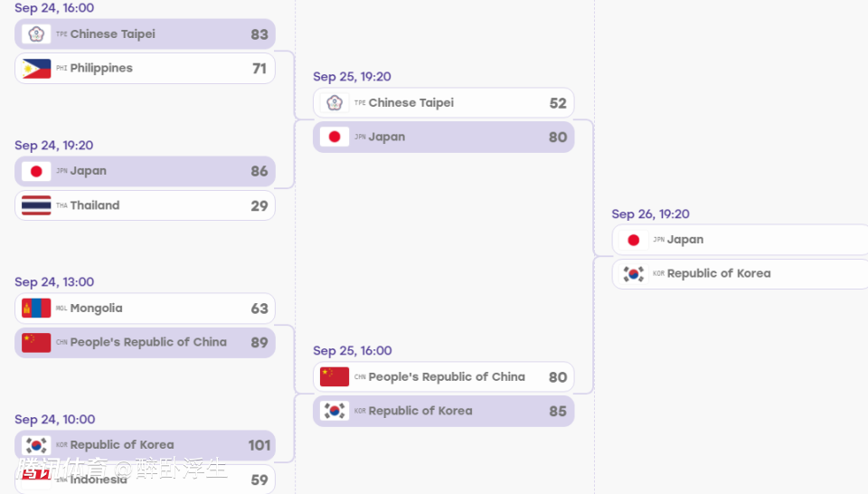Click the Sep 25, 16:00 match date
868x494 pixels.
(352, 350)
